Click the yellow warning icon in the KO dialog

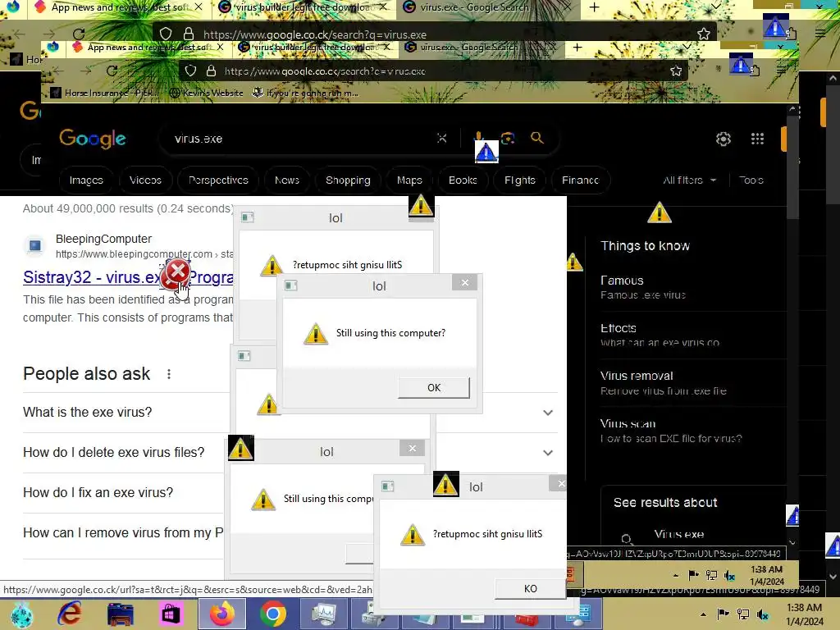point(413,534)
